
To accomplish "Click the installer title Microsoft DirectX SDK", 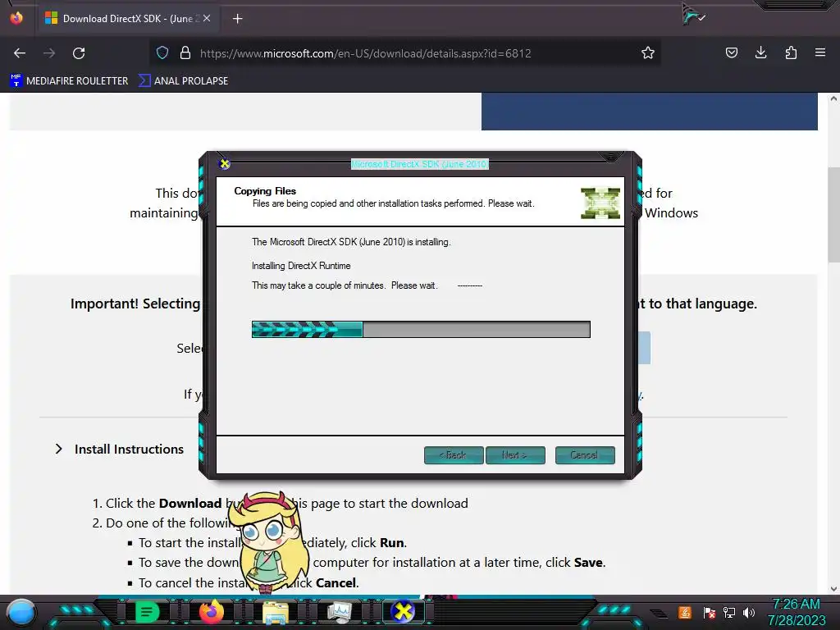I will pyautogui.click(x=420, y=164).
